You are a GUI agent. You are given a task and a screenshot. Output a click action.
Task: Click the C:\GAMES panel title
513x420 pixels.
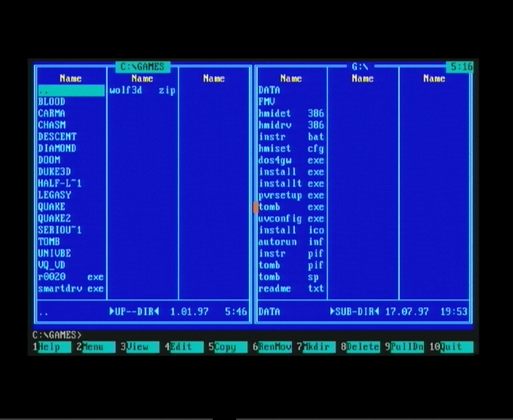(143, 67)
